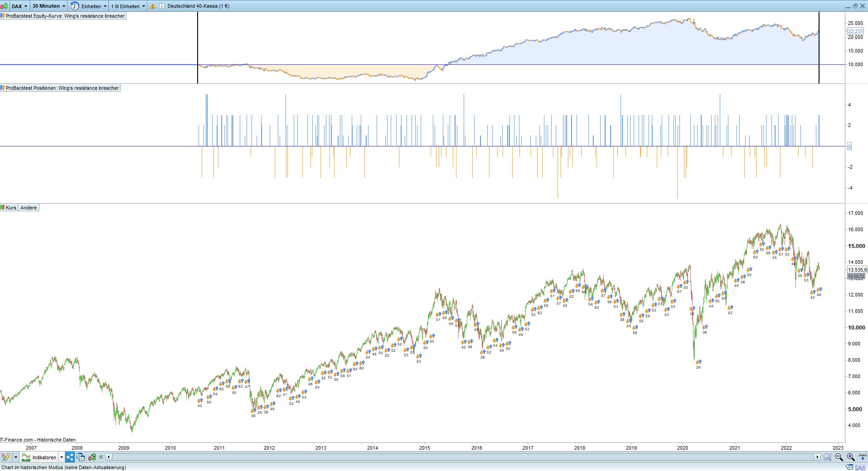Select the ProBacktest Equity-Kurve panel label
Viewport: 868px width, 471px height.
[x=63, y=16]
